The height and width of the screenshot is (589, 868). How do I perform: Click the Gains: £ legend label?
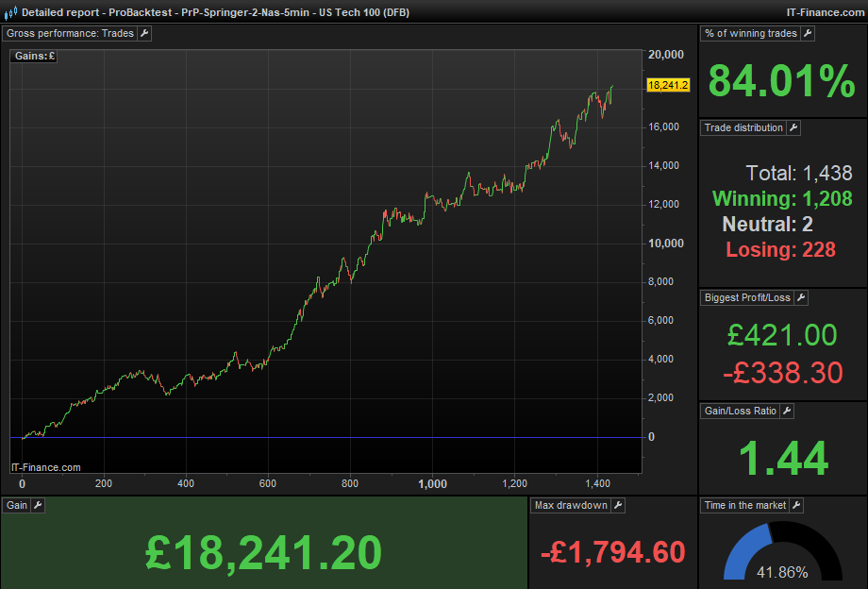tap(36, 56)
